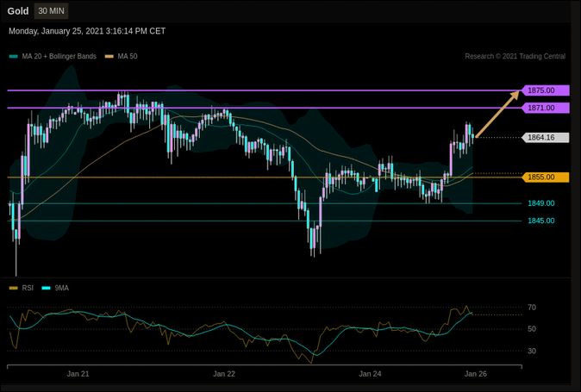Click the 1875.00 resistance price label
The width and height of the screenshot is (581, 392).
point(546,90)
